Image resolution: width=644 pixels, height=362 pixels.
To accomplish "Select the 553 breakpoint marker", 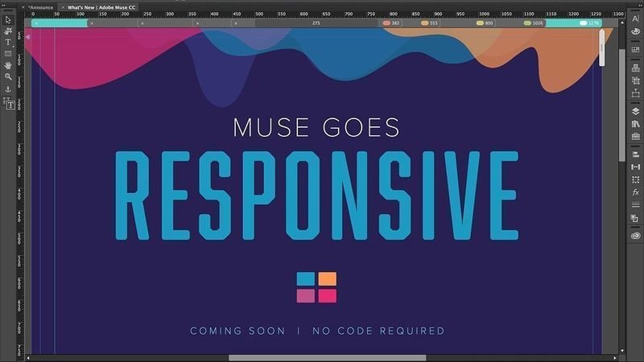I will tap(429, 23).
